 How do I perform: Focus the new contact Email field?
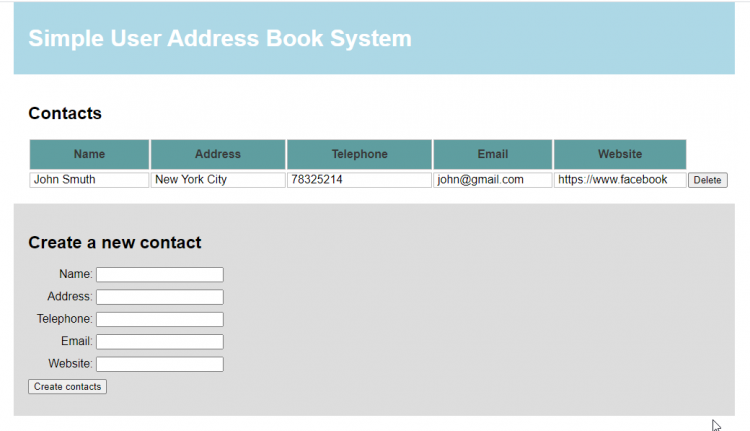pos(160,342)
